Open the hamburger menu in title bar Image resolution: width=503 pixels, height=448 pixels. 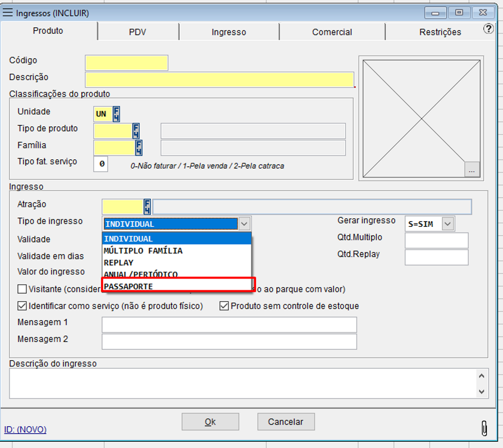coord(8,12)
